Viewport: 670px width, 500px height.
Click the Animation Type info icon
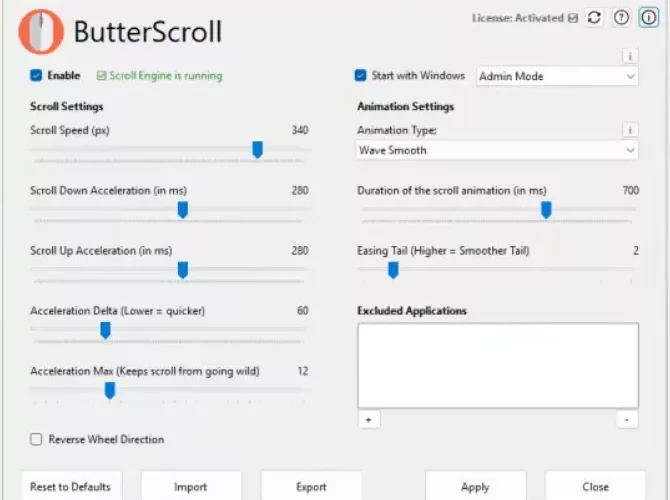coord(630,130)
